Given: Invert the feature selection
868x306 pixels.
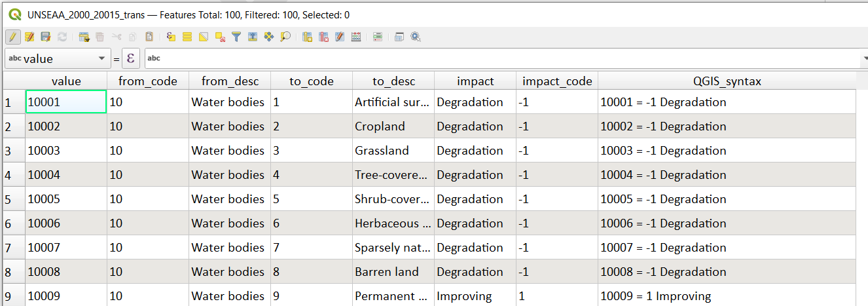Looking at the screenshot, I should click(204, 37).
